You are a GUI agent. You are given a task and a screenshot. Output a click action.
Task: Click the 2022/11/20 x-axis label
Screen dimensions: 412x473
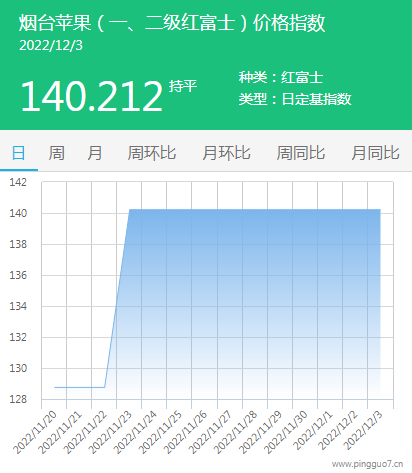click(x=35, y=432)
